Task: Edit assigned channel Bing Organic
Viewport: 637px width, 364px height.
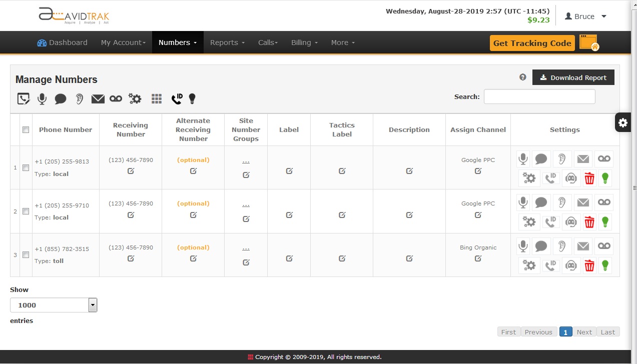Action: (478, 258)
